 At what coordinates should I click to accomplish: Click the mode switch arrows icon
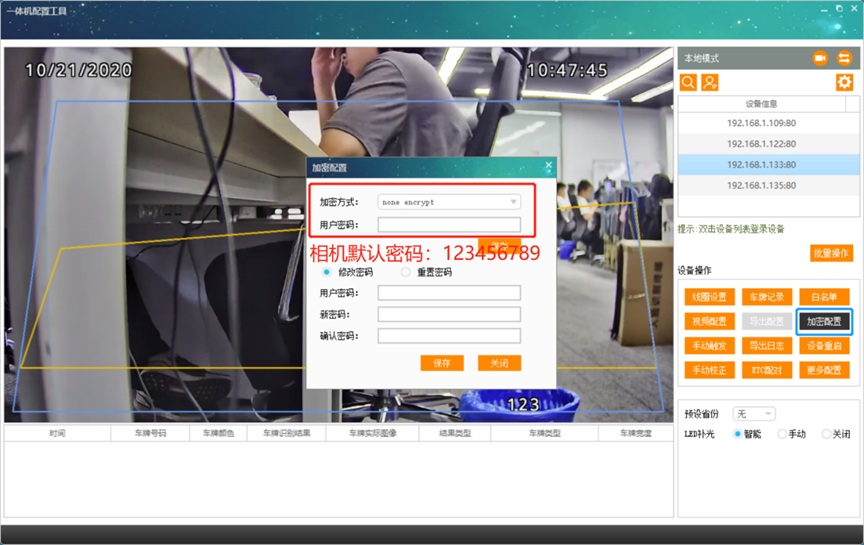click(x=844, y=58)
